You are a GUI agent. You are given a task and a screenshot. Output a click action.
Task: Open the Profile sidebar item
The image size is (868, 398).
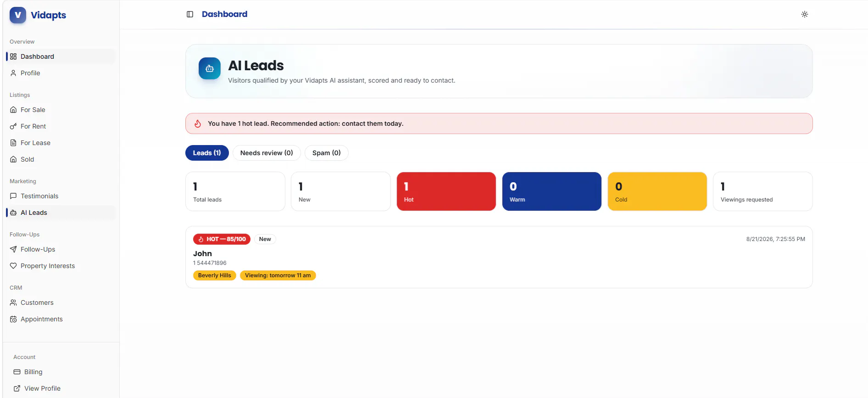(61, 73)
